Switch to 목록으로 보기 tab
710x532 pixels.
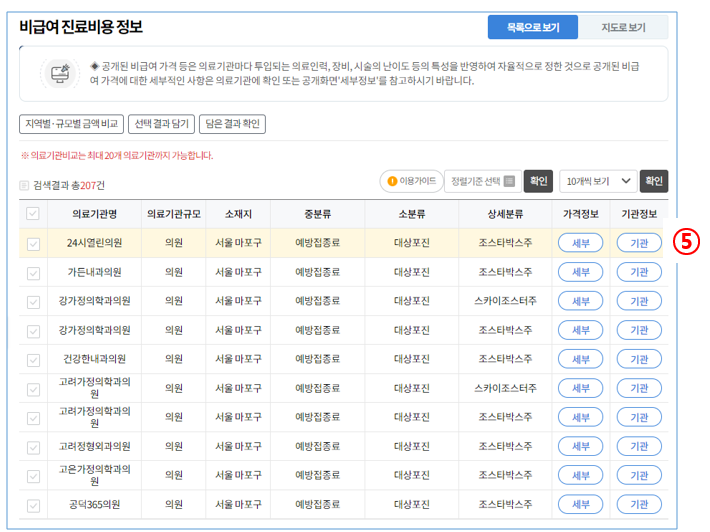coord(532,27)
